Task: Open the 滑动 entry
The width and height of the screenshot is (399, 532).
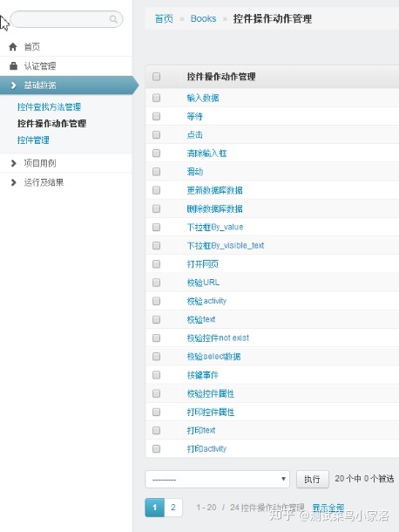Action: click(x=194, y=172)
